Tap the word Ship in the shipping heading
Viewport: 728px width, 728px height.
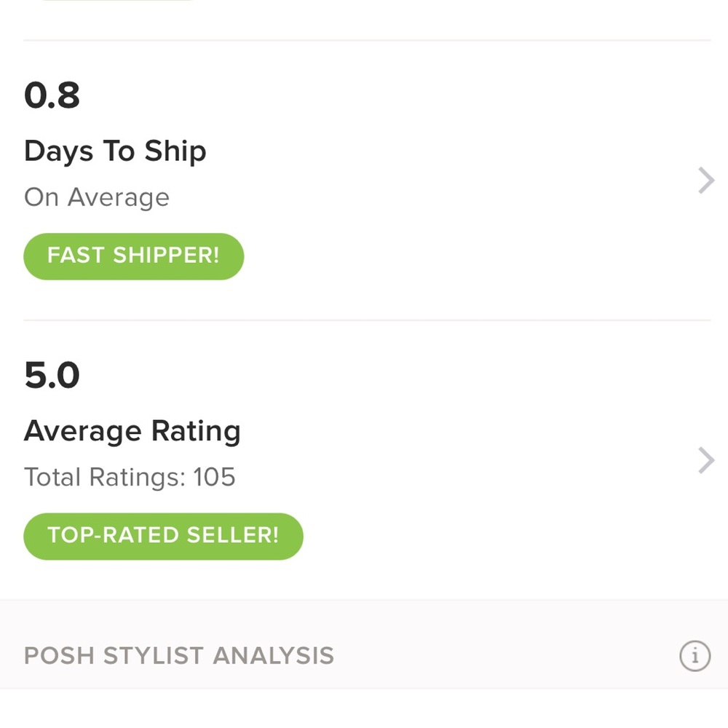175,151
